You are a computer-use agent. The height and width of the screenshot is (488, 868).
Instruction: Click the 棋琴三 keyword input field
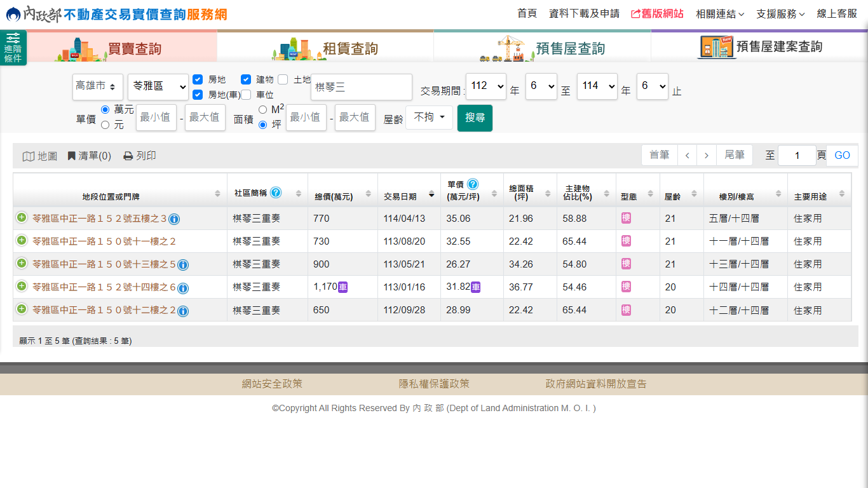[x=362, y=87]
